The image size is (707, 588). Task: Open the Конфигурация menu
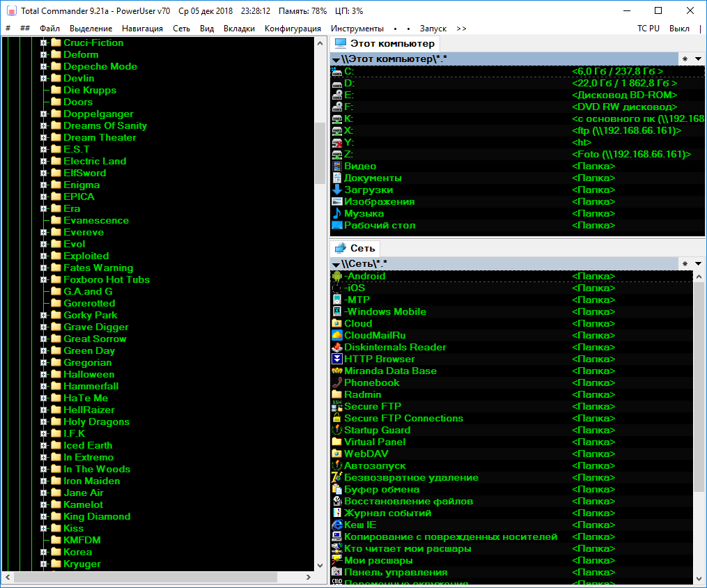click(x=293, y=29)
